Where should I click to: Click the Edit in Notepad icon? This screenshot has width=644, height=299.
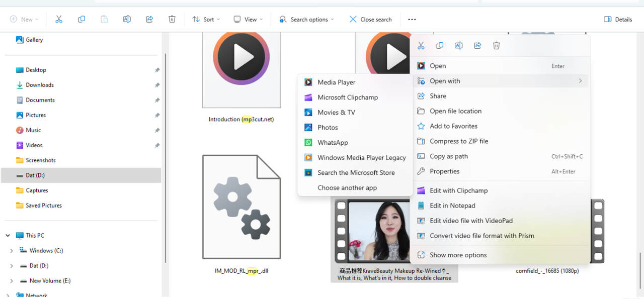(421, 206)
